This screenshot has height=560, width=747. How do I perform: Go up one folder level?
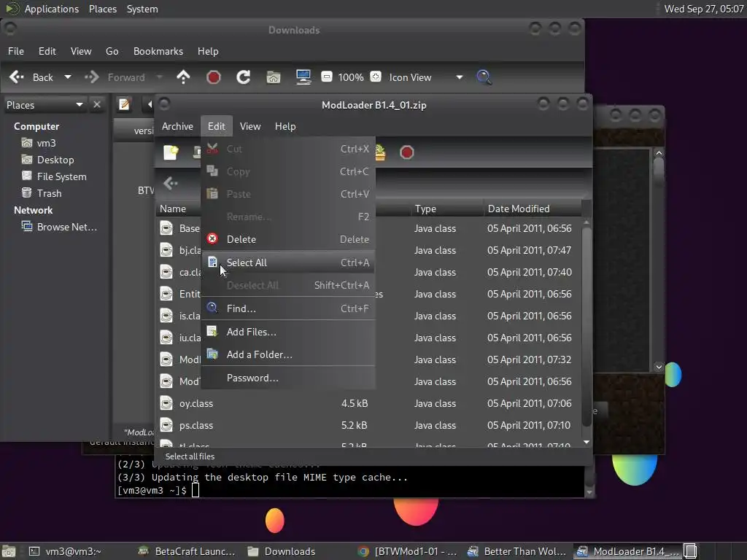point(183,77)
